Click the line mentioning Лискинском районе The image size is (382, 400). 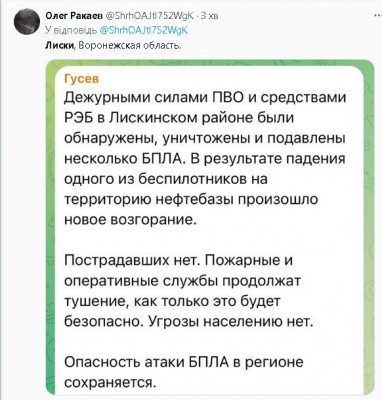(179, 118)
